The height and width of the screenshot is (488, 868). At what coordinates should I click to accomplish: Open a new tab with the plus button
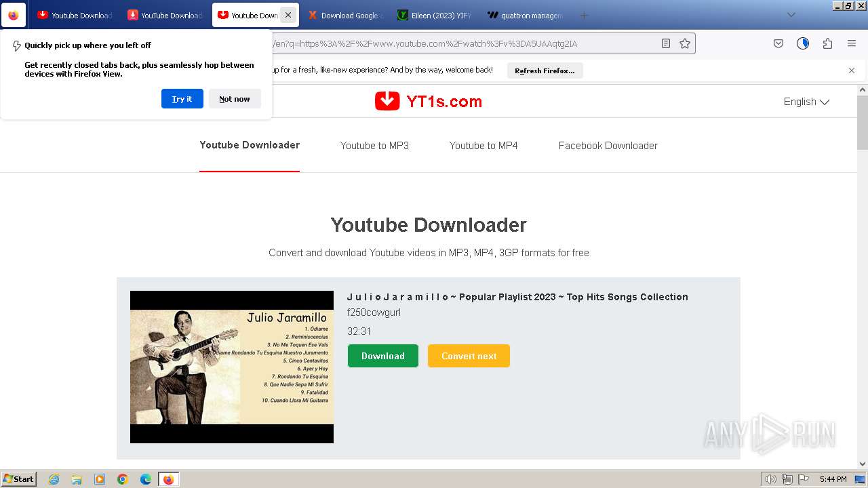584,15
